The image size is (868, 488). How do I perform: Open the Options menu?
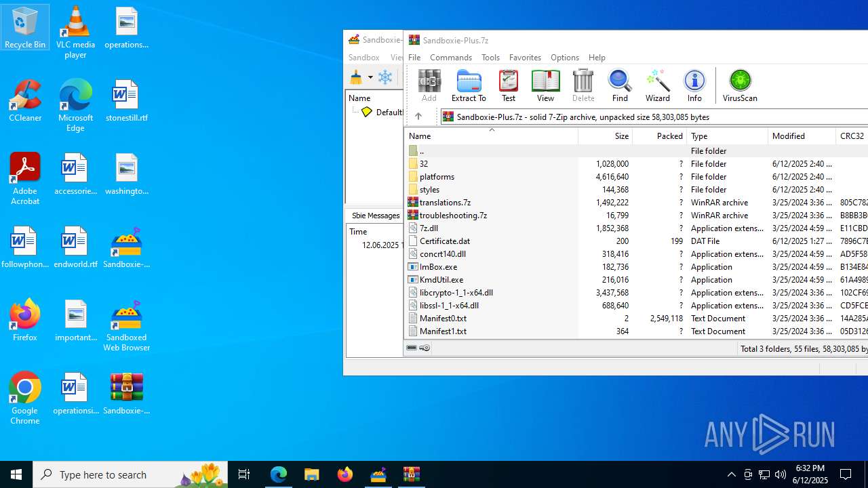point(565,58)
